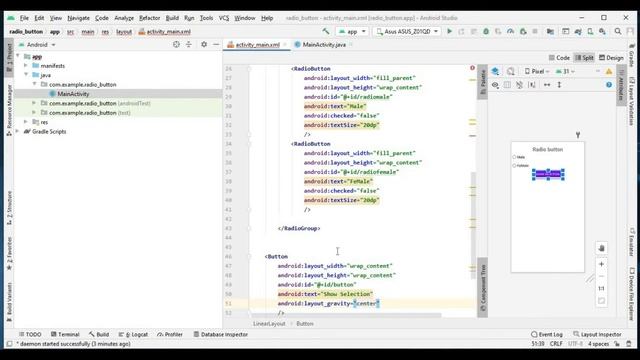
Task: Click the pan hand icon in design preview
Action: (x=601, y=248)
